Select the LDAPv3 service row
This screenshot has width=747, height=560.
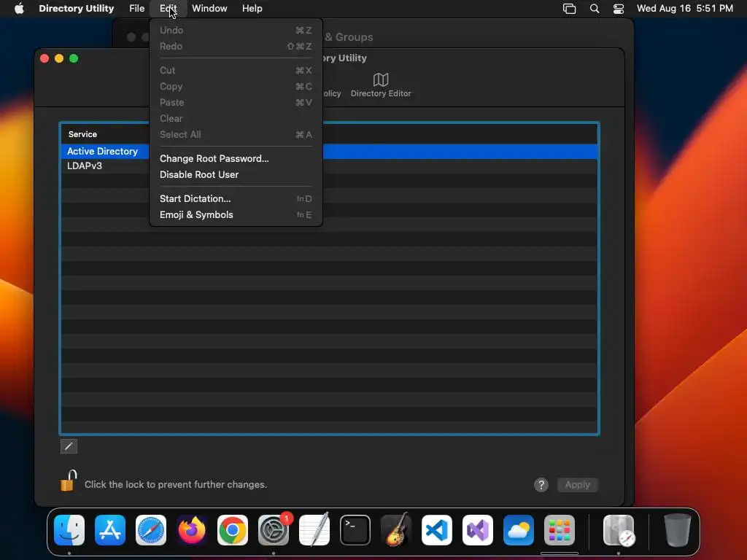pos(329,166)
